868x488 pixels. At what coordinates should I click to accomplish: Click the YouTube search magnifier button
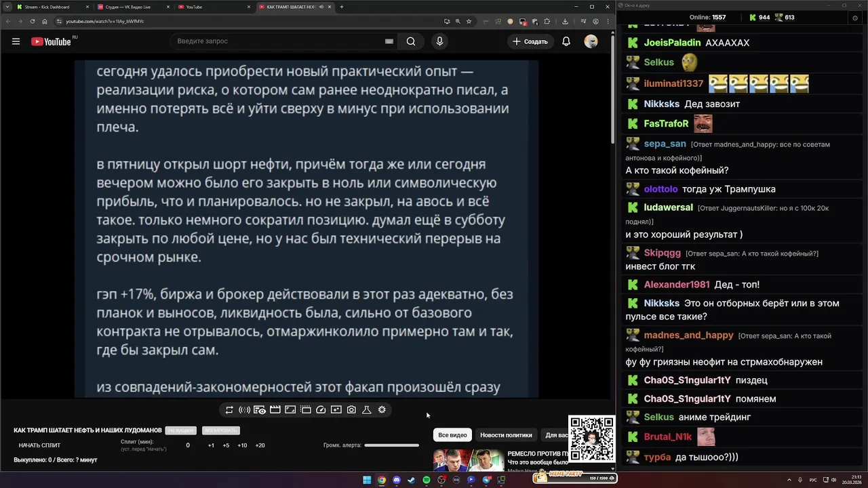pyautogui.click(x=411, y=41)
